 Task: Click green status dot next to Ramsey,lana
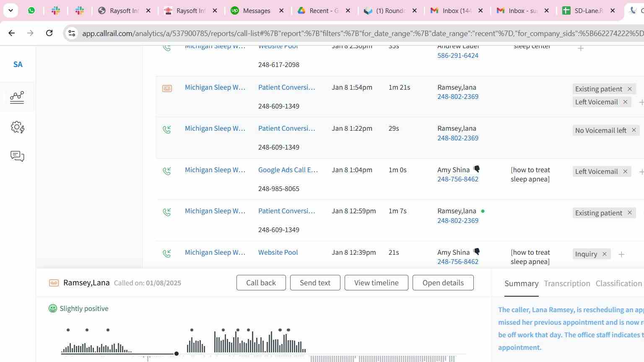(x=483, y=211)
